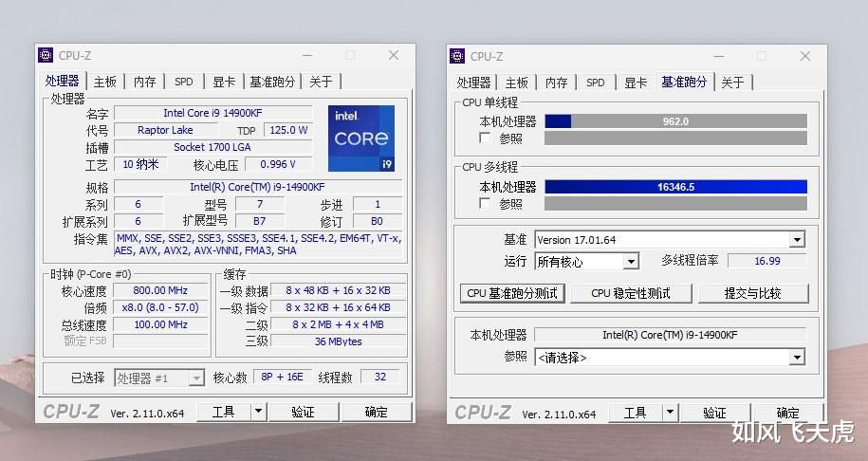Select 基准跑分 tab in right window
Viewport: 868px width, 461px height.
click(x=684, y=82)
